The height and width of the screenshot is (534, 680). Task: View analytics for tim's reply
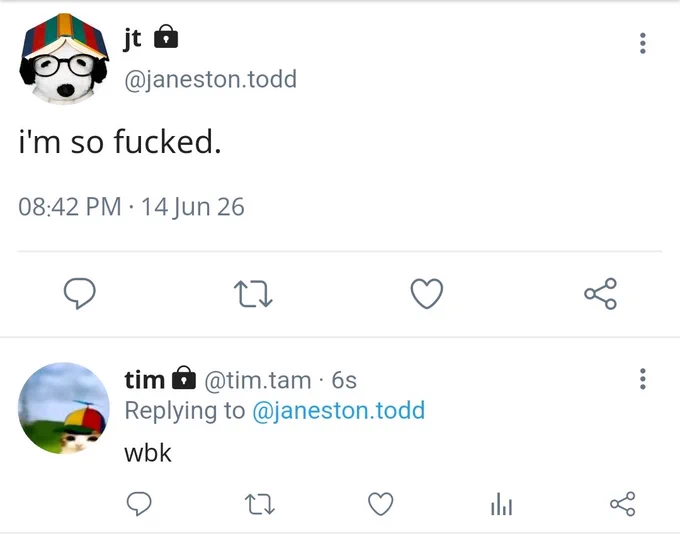coord(501,504)
